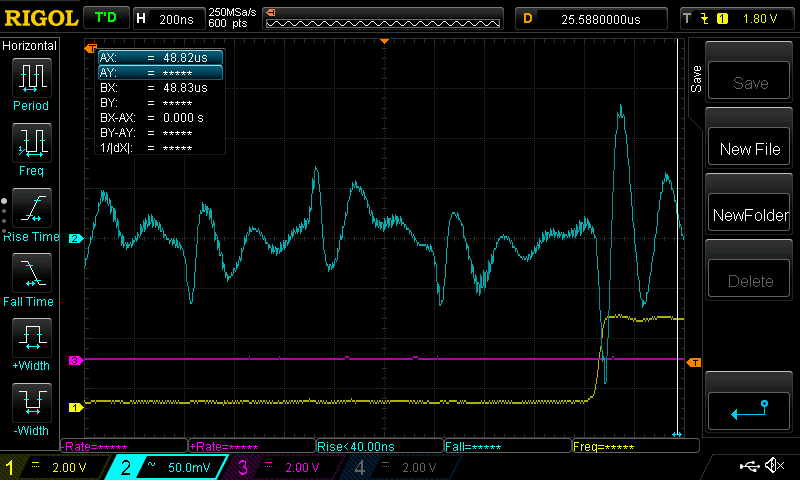Select channel 2 label showing 50.0mV
Image resolution: width=800 pixels, height=480 pixels.
167,467
